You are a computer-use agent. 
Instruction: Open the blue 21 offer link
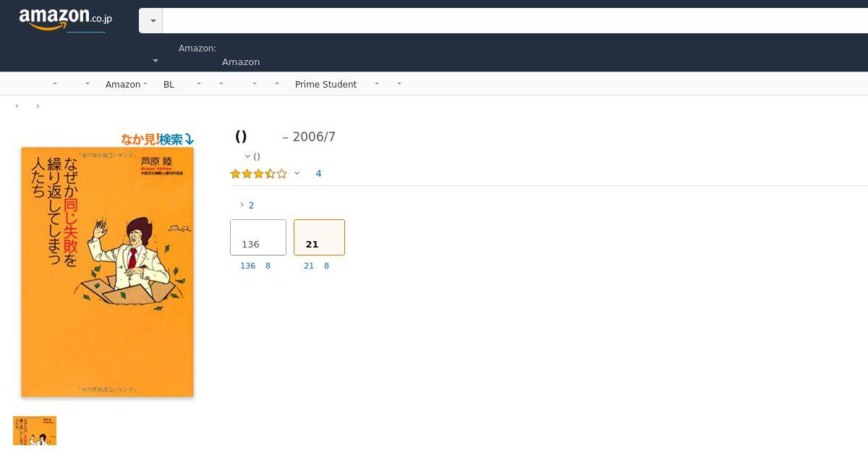309,266
